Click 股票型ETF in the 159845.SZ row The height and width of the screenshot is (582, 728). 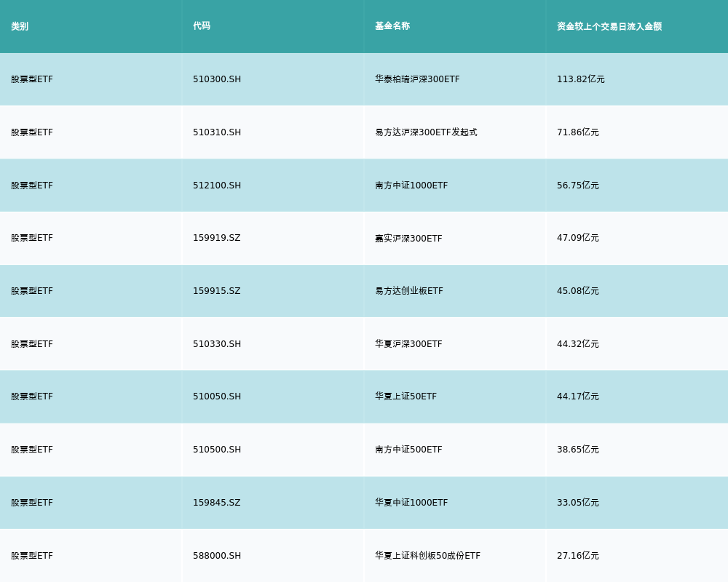32,503
